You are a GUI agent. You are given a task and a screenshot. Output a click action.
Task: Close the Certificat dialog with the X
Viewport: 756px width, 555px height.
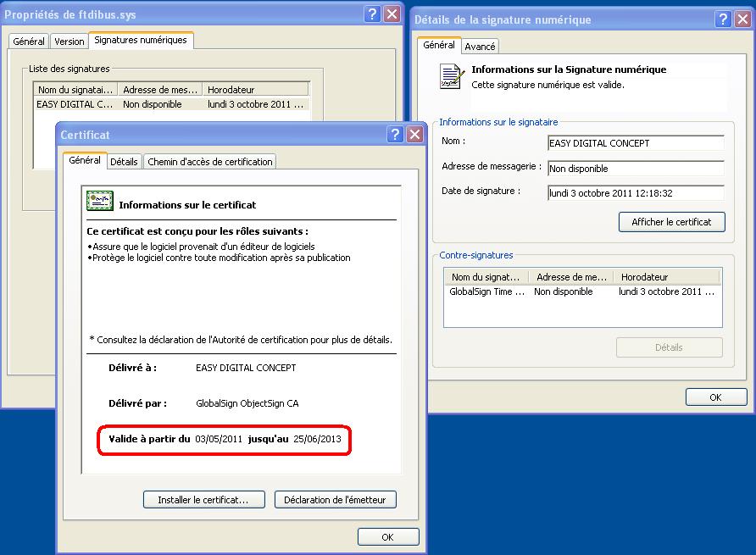pyautogui.click(x=414, y=134)
